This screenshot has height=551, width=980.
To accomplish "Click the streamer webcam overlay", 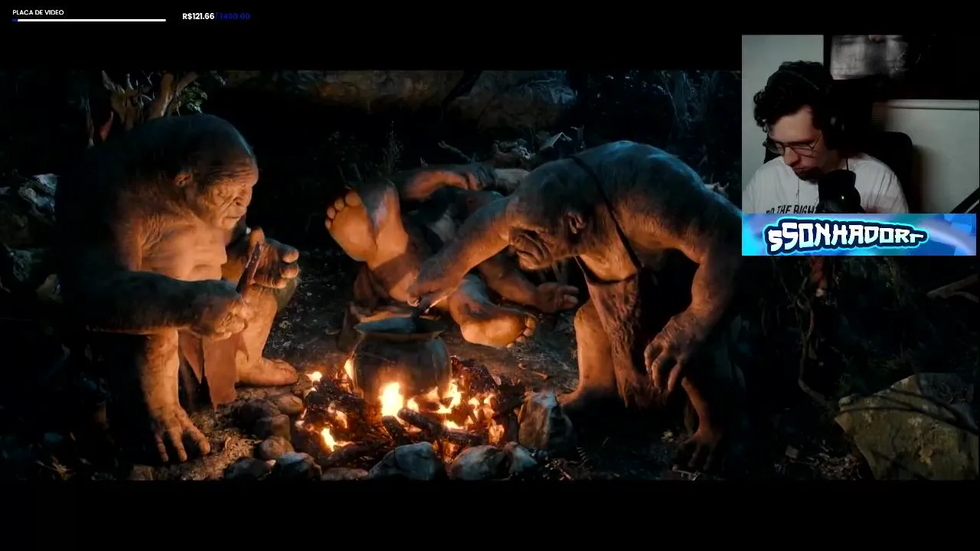I will 860,124.
